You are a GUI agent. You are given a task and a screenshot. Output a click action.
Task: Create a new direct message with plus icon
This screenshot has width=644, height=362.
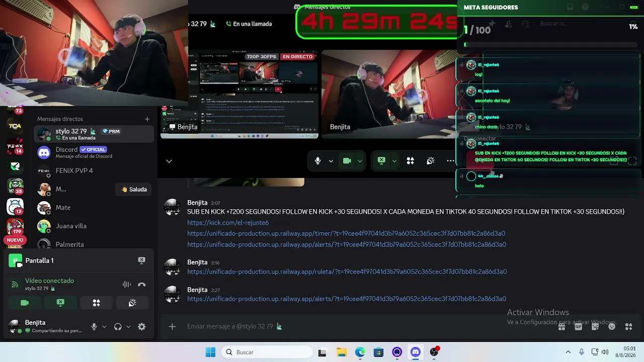(x=147, y=119)
